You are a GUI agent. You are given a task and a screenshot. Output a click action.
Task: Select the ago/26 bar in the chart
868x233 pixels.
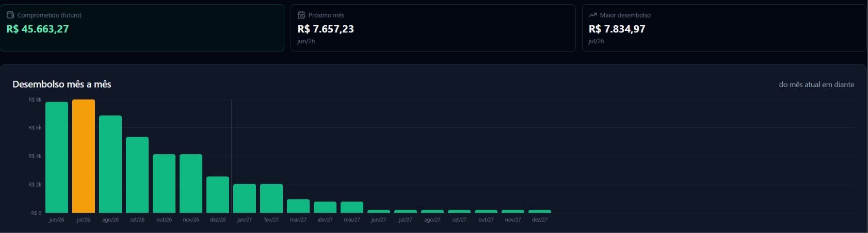tap(110, 164)
